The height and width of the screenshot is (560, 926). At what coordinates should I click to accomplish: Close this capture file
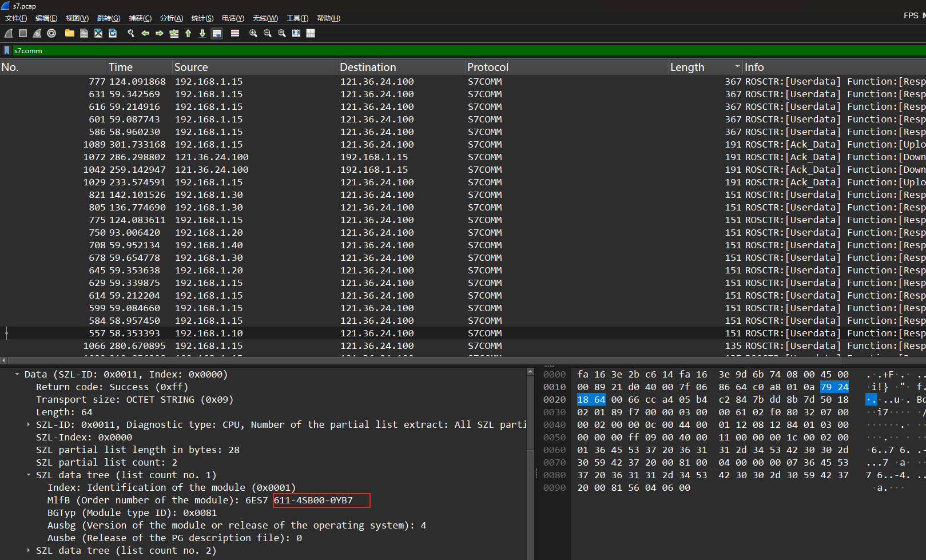click(x=98, y=33)
